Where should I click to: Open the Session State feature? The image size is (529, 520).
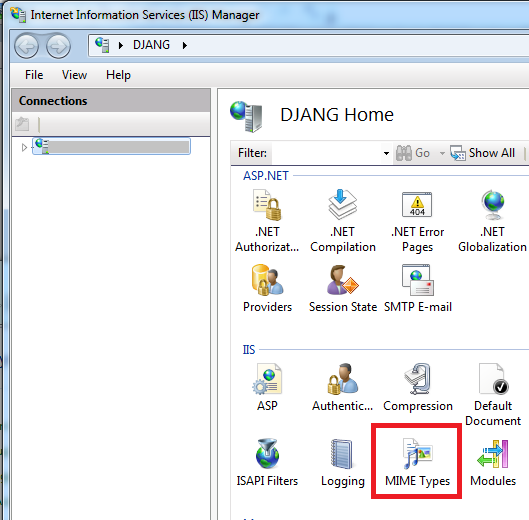(343, 289)
